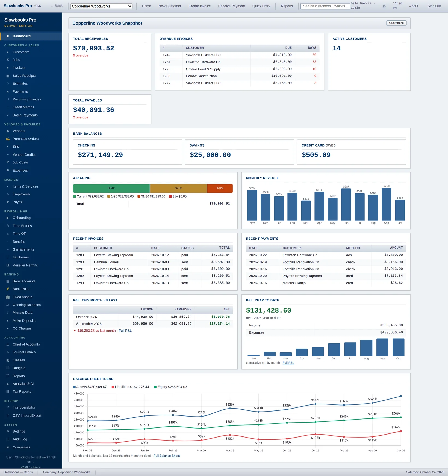Open Full P&L link under monthly comparison
This screenshot has height=476, width=448.
[x=125, y=331]
